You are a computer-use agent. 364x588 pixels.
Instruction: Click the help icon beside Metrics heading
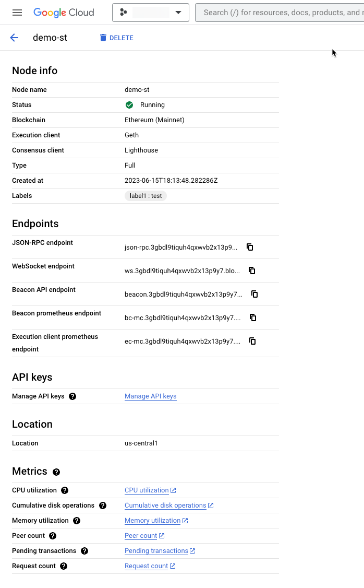click(x=56, y=472)
